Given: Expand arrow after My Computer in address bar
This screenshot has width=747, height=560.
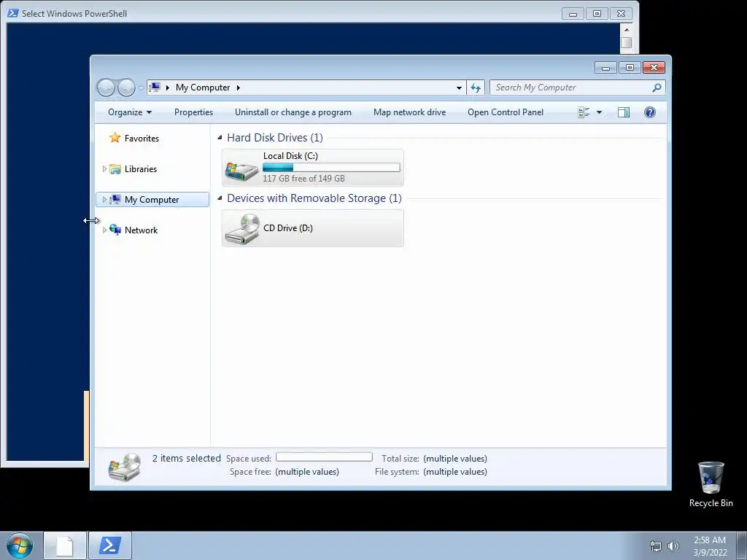Looking at the screenshot, I should click(239, 87).
